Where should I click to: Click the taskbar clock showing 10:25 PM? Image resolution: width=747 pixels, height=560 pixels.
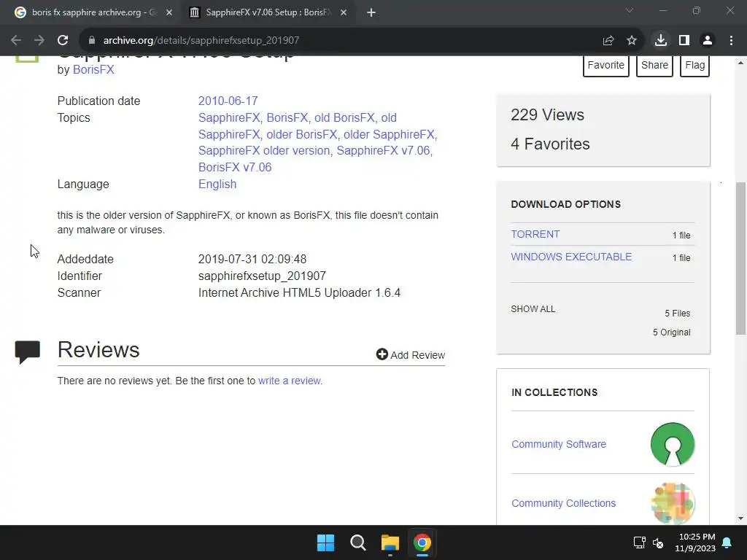(695, 542)
